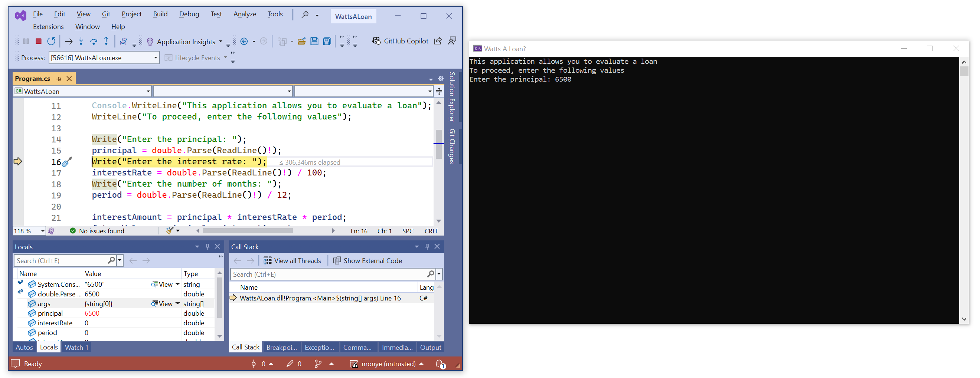The width and height of the screenshot is (980, 378).
Task: Click the Save icon in toolbar
Action: pyautogui.click(x=314, y=41)
